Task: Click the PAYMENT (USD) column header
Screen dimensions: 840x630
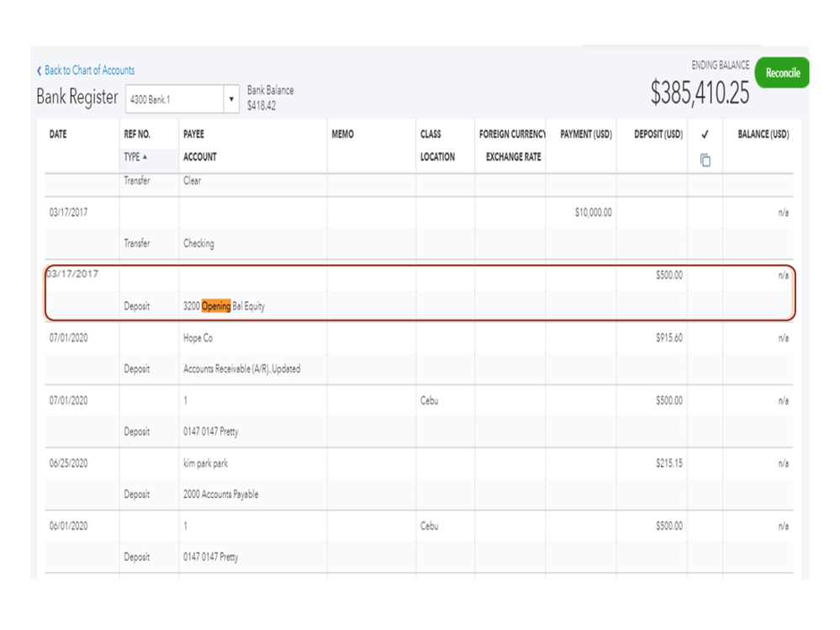Action: point(585,135)
